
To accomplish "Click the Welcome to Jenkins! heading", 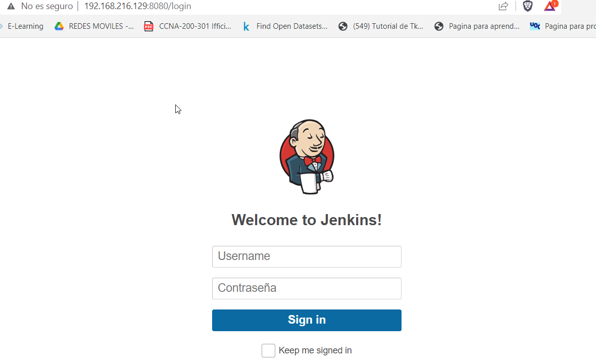I will tap(307, 220).
